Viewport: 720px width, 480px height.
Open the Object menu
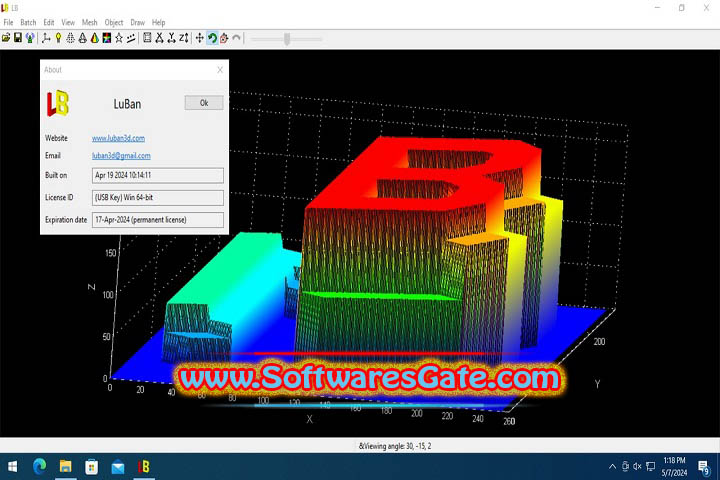click(114, 23)
